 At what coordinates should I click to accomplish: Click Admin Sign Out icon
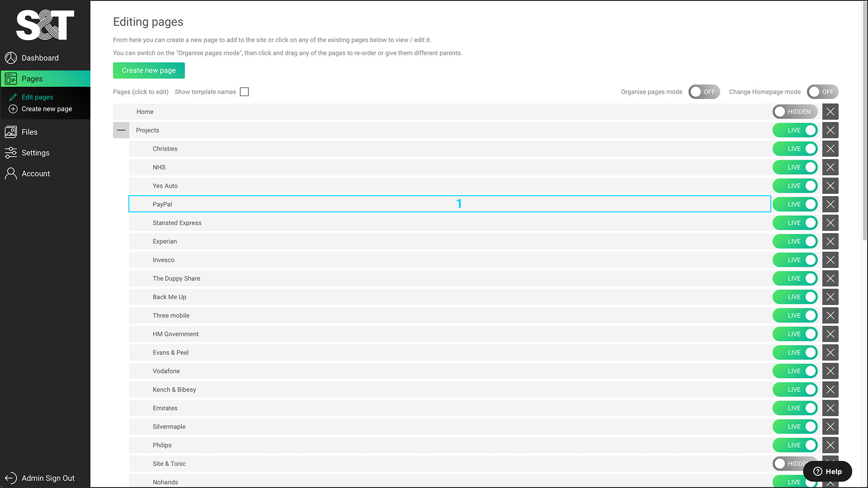[10, 478]
